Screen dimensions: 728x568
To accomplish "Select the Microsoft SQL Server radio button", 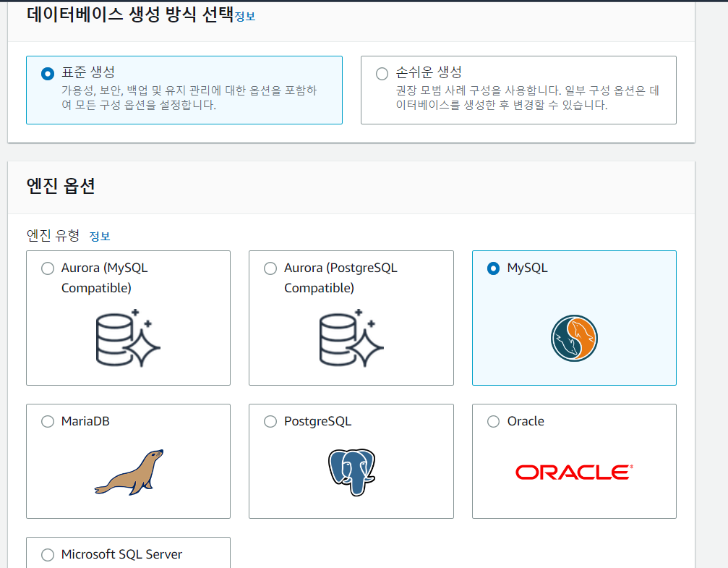I will coord(48,555).
